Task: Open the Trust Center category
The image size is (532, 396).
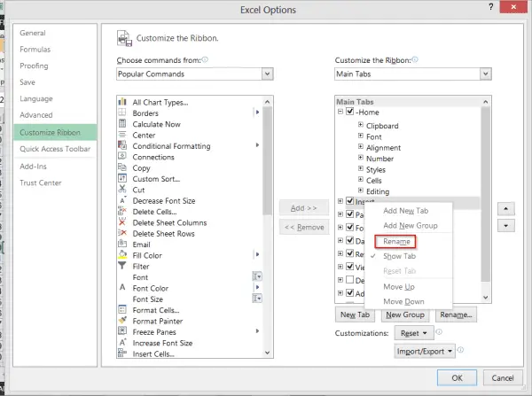Action: (41, 182)
